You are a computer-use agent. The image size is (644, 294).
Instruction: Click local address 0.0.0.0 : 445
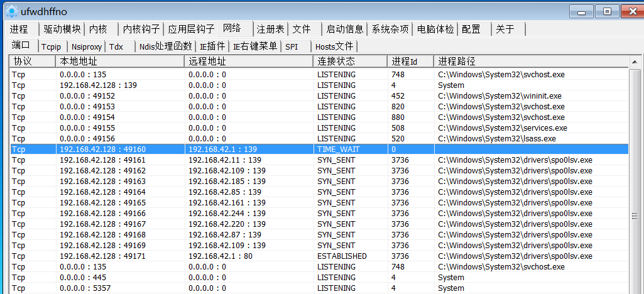tap(82, 278)
